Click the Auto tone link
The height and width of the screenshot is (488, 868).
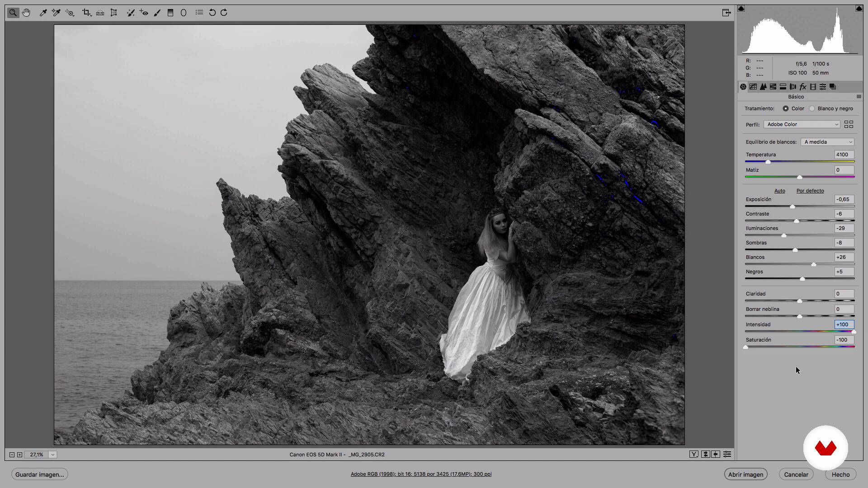779,191
